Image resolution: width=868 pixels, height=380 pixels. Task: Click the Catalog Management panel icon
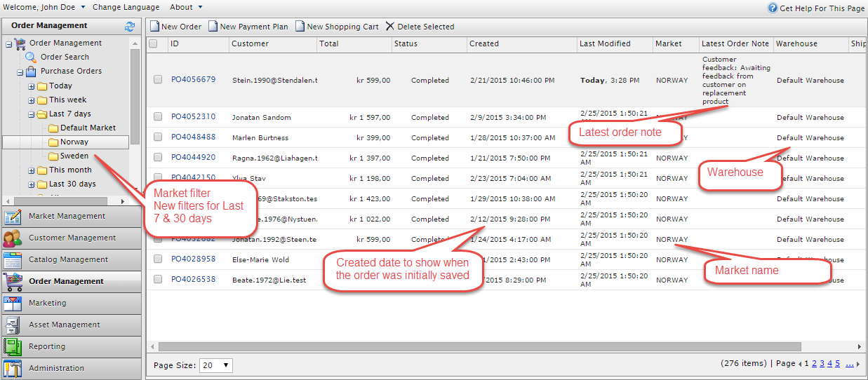[13, 260]
